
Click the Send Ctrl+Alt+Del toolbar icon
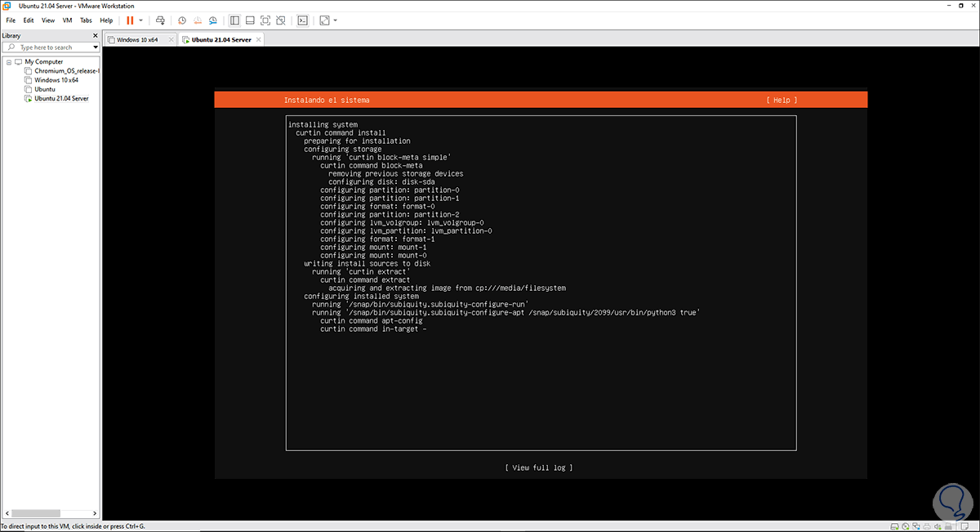click(161, 20)
